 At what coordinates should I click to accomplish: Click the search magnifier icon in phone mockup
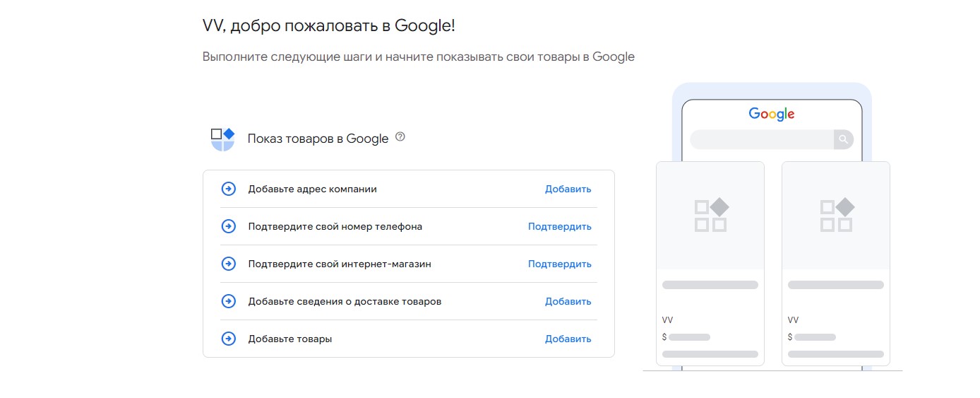click(x=843, y=139)
